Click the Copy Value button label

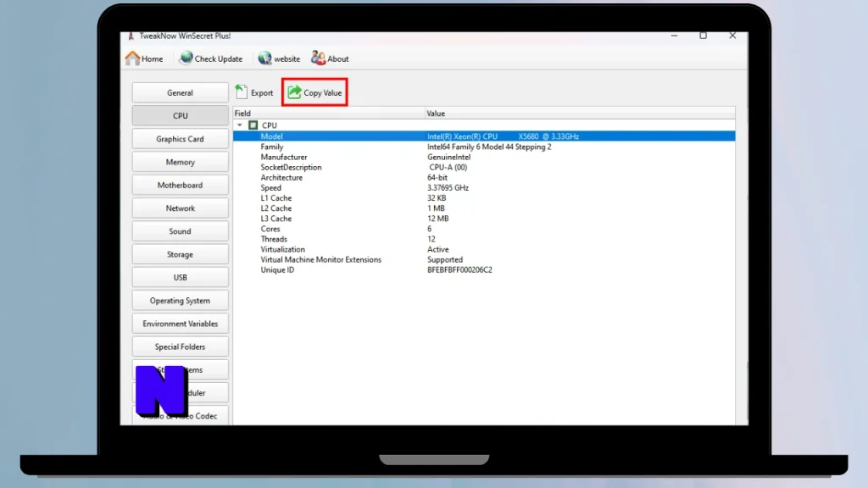point(323,93)
